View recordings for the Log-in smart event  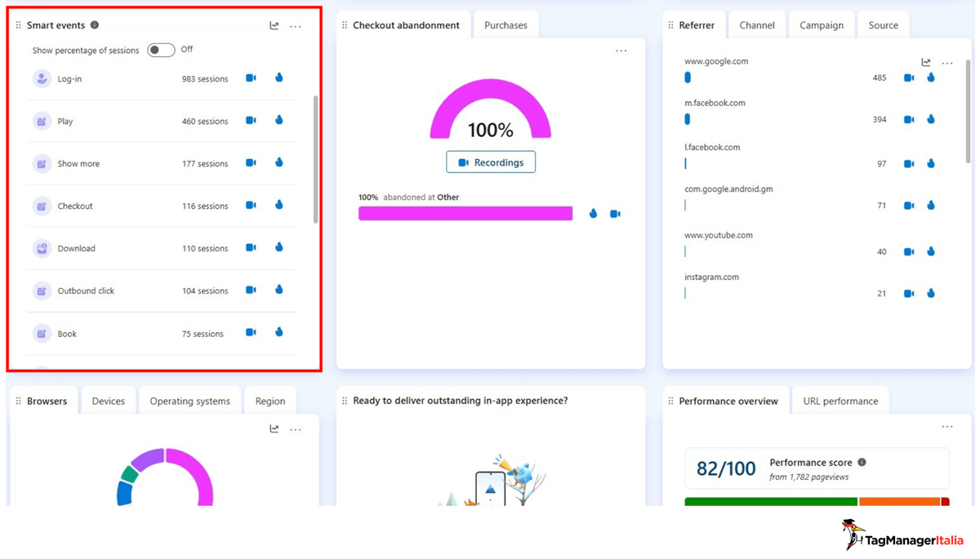(250, 78)
